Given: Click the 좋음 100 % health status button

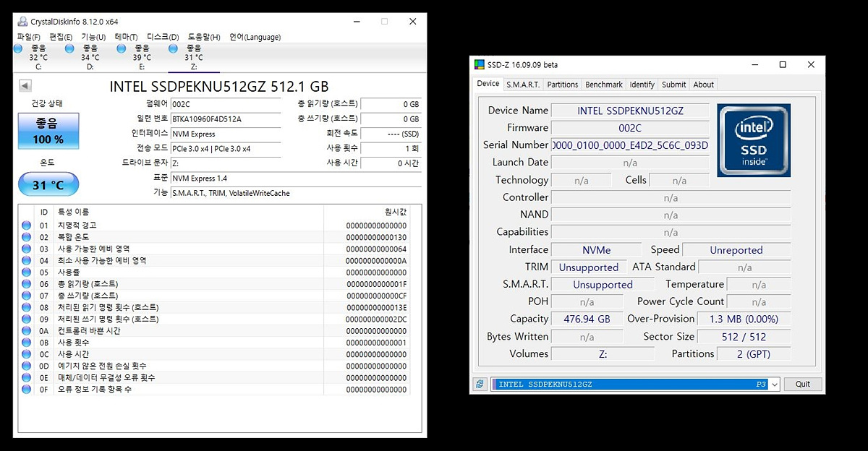Looking at the screenshot, I should (48, 132).
